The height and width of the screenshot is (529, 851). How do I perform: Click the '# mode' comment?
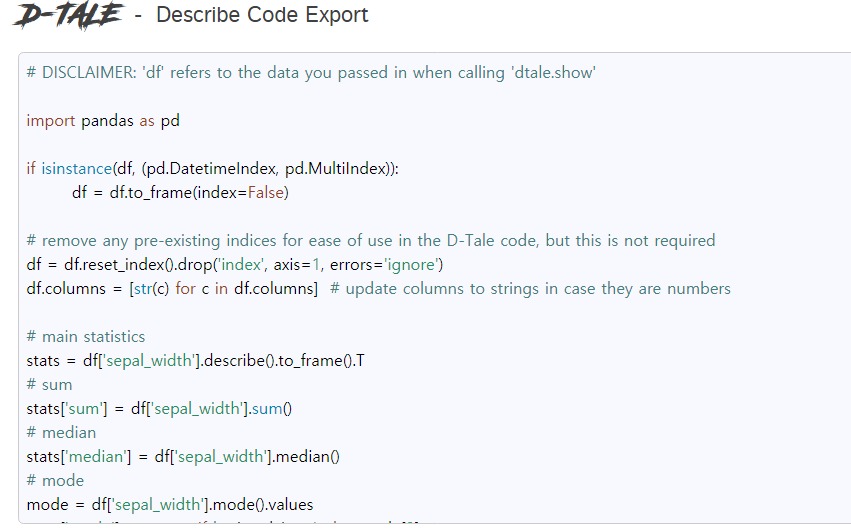(x=55, y=481)
